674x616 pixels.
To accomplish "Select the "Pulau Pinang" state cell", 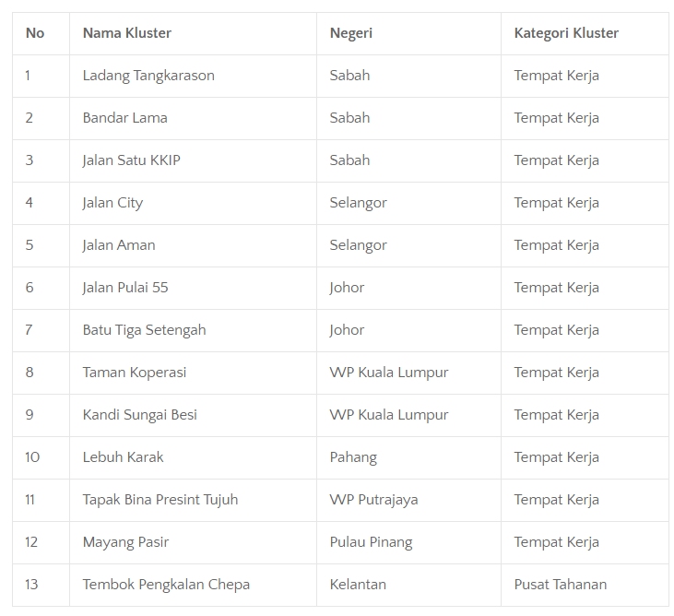I will [x=371, y=542].
